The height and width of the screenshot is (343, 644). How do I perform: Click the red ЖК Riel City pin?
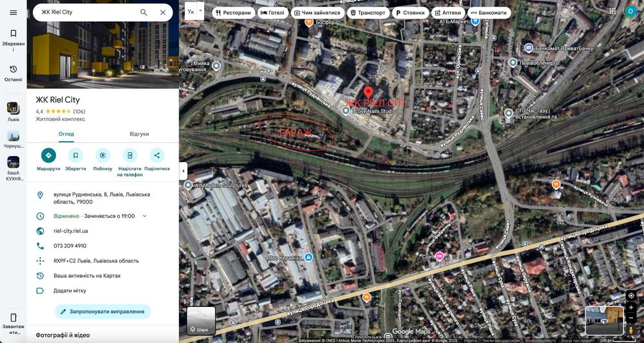tap(368, 92)
